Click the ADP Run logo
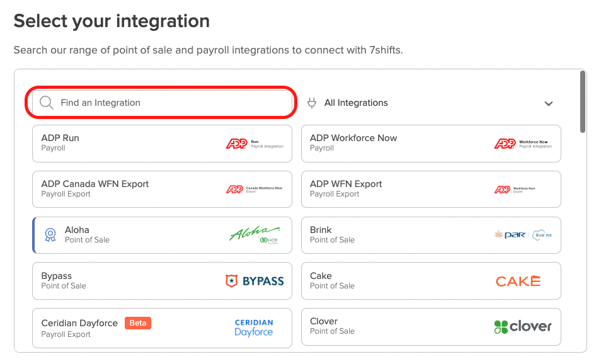 254,144
